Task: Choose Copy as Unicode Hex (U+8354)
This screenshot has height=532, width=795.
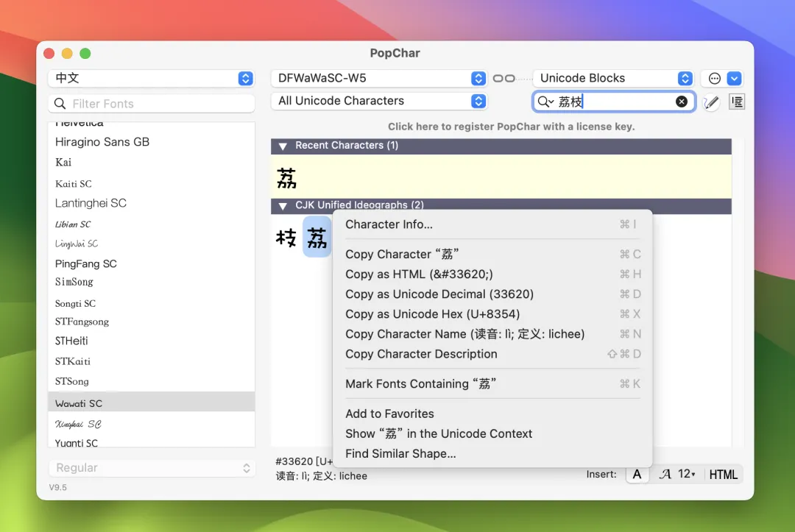Action: (x=492, y=314)
